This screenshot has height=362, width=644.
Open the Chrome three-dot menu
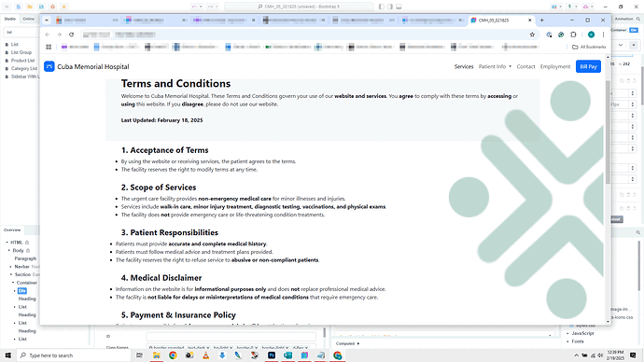click(x=603, y=35)
